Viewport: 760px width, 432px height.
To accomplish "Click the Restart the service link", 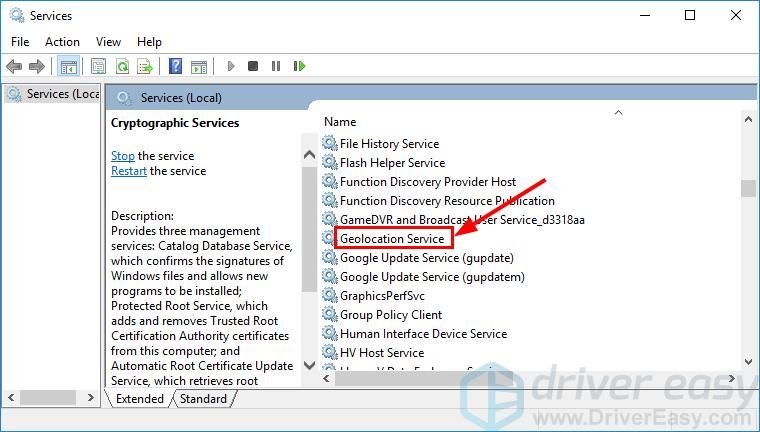I will pyautogui.click(x=129, y=171).
